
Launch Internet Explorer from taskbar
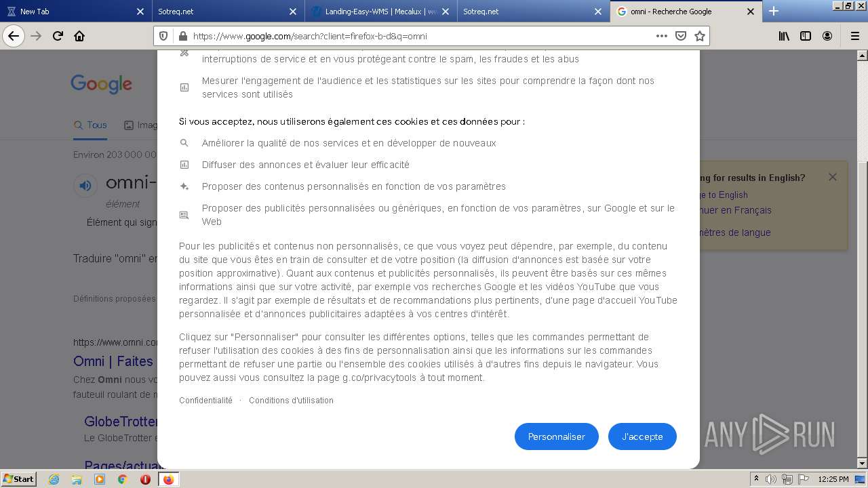(54, 479)
